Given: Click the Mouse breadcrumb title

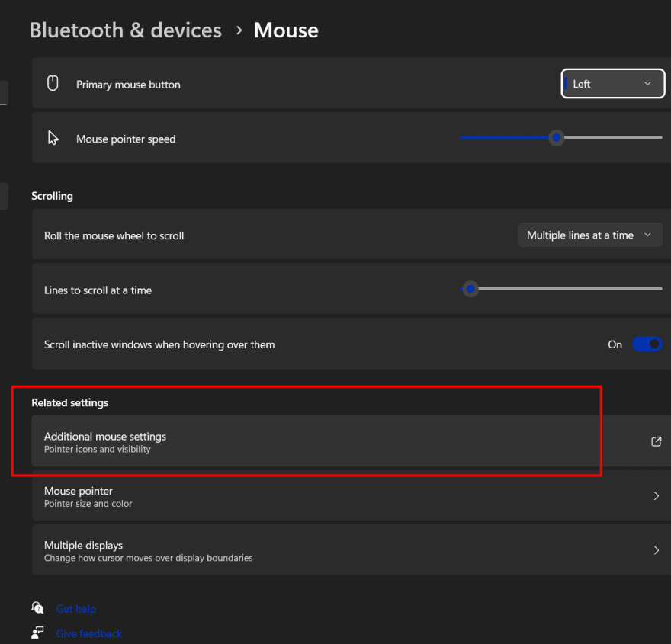Looking at the screenshot, I should point(286,30).
